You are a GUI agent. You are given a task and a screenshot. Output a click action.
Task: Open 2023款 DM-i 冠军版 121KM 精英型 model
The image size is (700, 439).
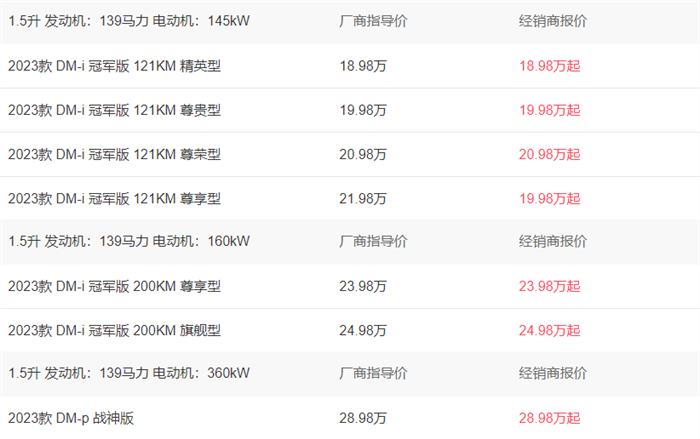pos(114,66)
